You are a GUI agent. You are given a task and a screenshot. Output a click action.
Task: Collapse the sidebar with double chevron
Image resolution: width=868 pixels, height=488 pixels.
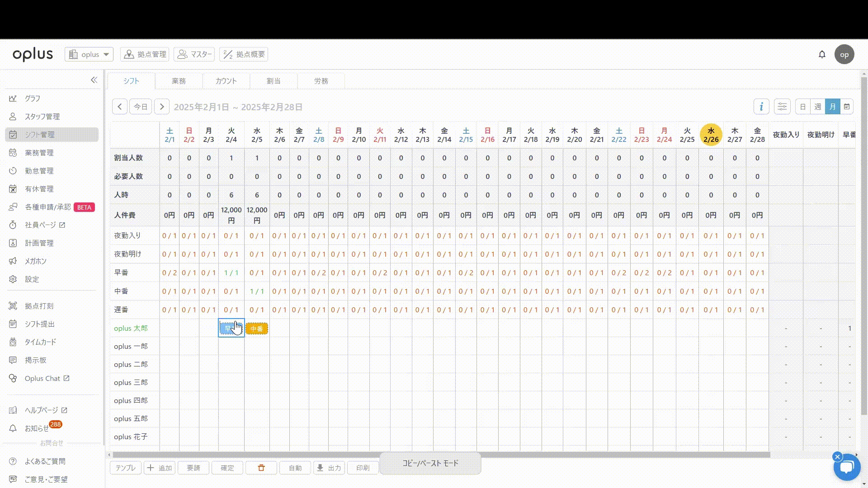point(94,80)
